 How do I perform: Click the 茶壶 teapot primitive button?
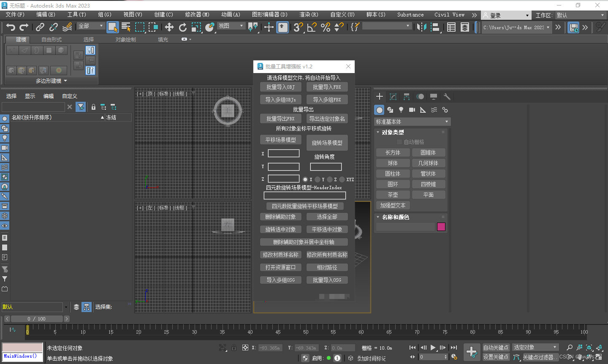(x=393, y=195)
